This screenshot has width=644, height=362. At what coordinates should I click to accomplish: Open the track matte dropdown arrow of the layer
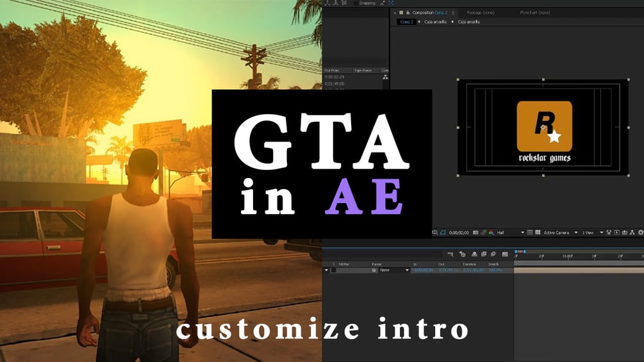click(327, 270)
